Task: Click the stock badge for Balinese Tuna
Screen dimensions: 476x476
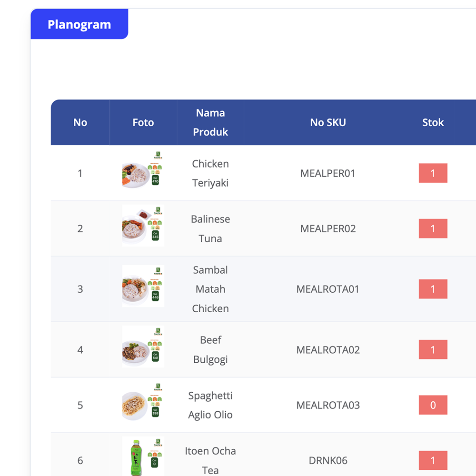Action: (x=433, y=228)
